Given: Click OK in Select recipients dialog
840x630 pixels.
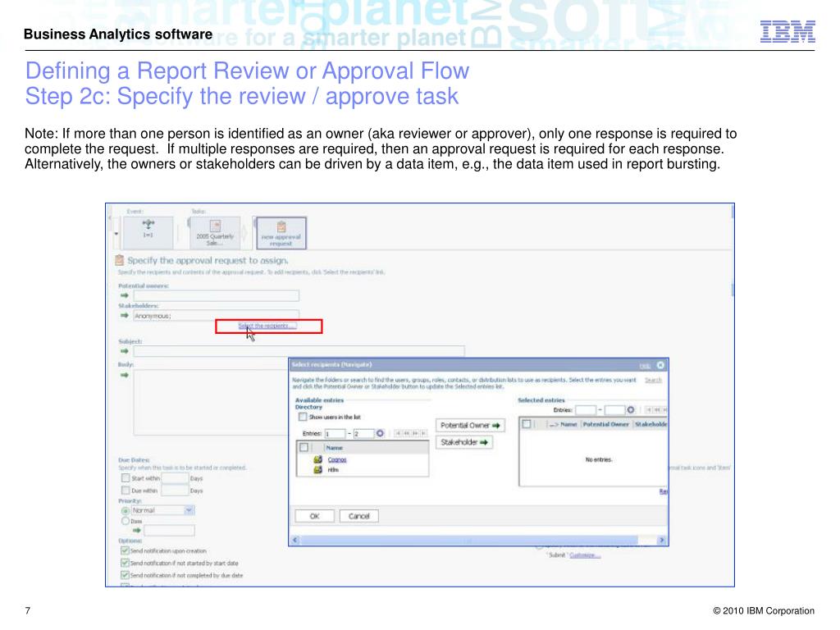Looking at the screenshot, I should pos(314,516).
